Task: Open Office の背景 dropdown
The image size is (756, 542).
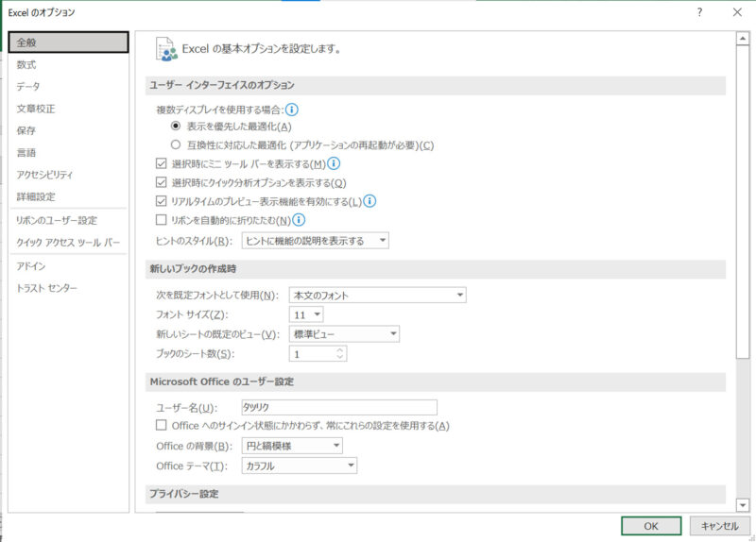Action: (x=292, y=446)
